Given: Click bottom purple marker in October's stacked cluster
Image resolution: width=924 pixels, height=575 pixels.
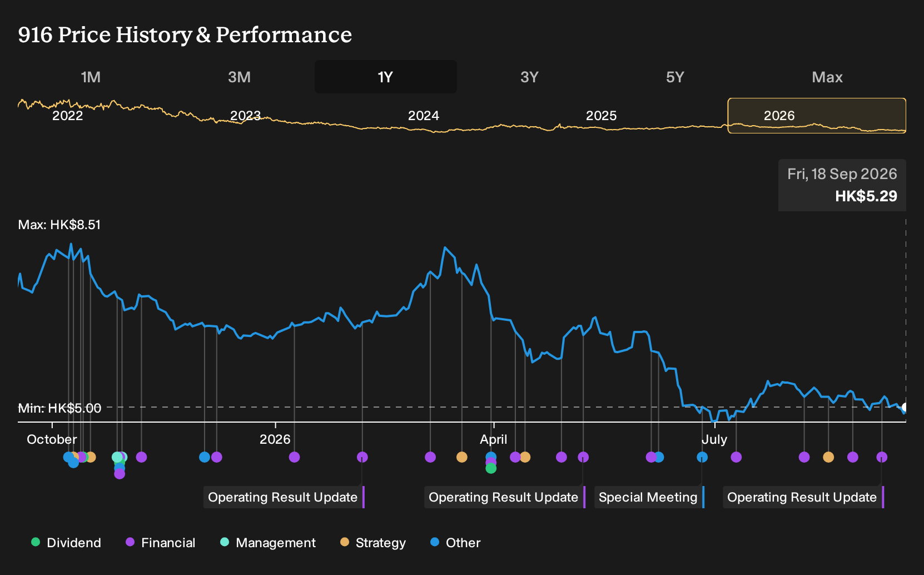Looking at the screenshot, I should click(120, 474).
